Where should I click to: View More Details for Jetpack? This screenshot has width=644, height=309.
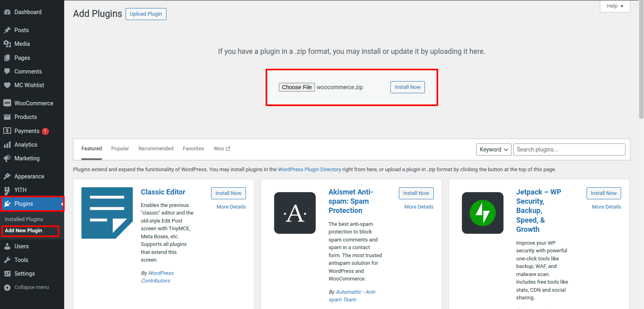(607, 207)
